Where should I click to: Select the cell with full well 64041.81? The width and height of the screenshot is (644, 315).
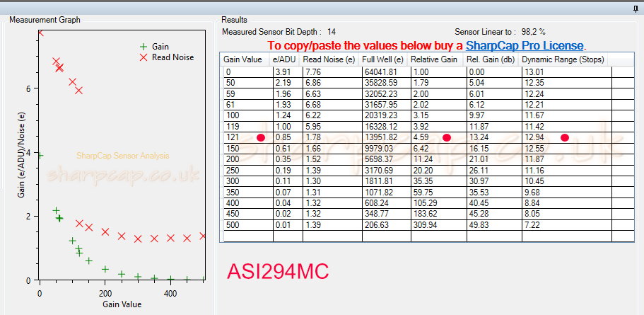(x=386, y=72)
